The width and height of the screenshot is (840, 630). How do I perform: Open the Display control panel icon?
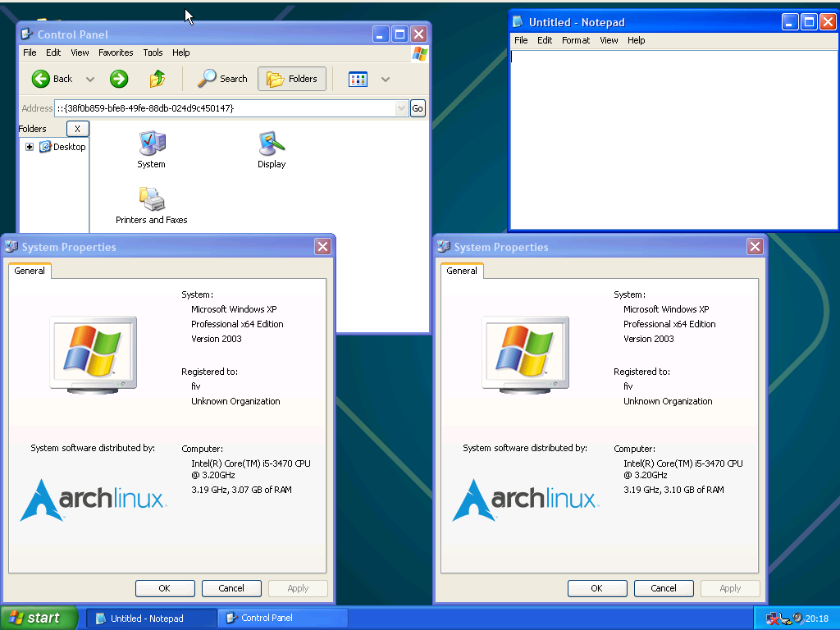pyautogui.click(x=272, y=144)
